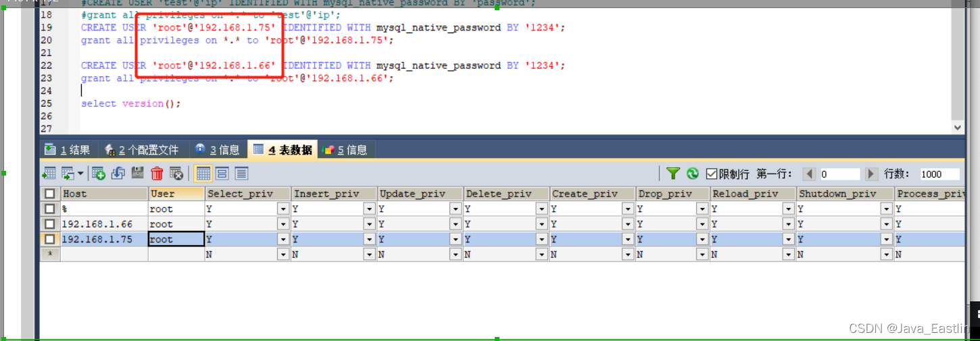Viewport: 980px width, 341px height.
Task: Click the Update_priv column header
Action: tap(420, 194)
